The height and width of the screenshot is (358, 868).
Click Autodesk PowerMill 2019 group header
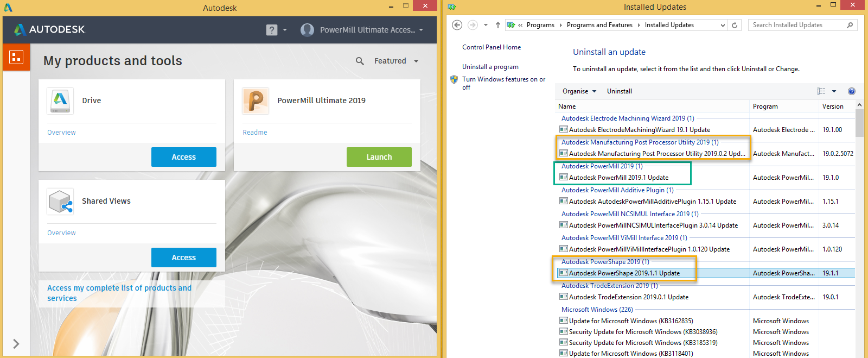602,166
